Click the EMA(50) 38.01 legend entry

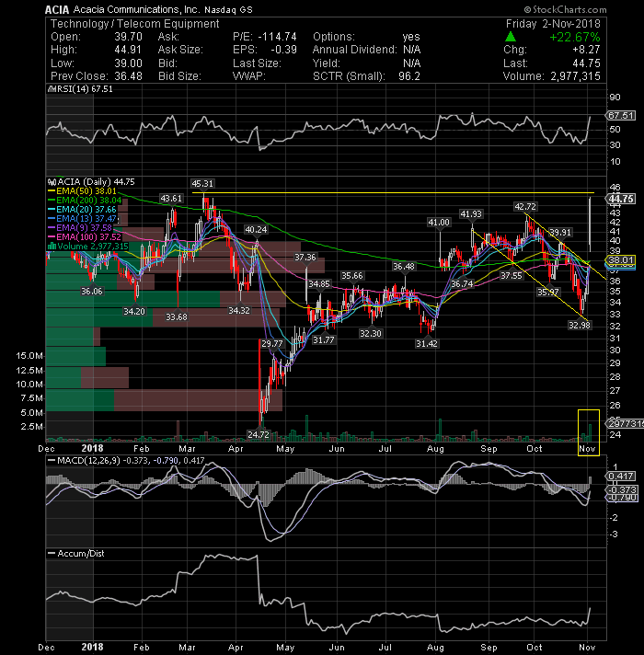click(x=82, y=191)
